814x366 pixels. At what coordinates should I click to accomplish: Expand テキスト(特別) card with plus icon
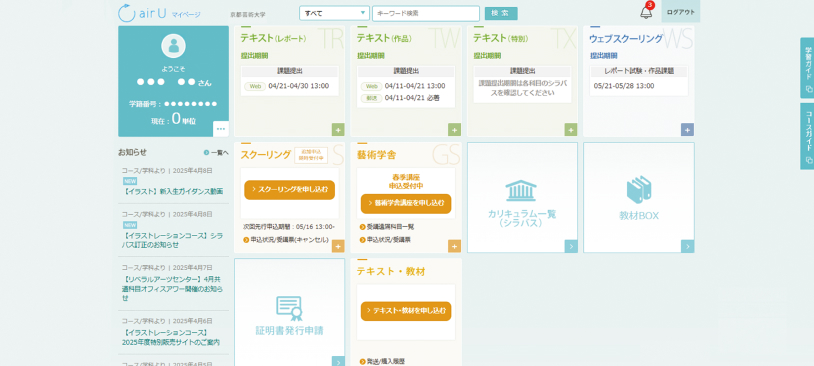tap(571, 130)
